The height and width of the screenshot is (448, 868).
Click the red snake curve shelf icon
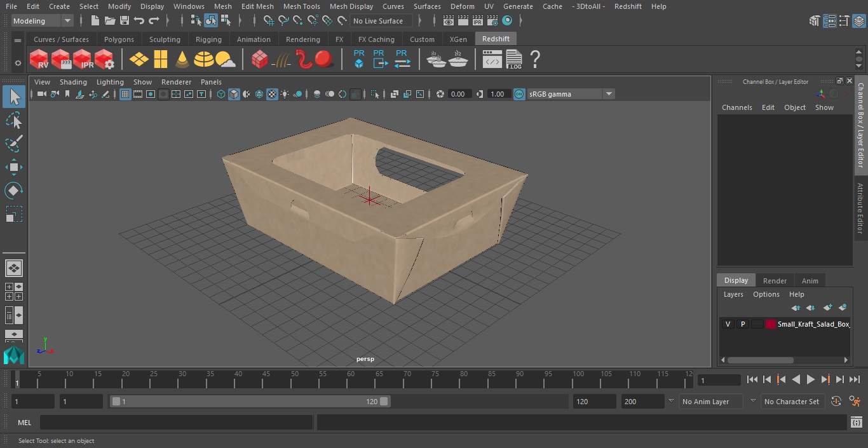[303, 60]
